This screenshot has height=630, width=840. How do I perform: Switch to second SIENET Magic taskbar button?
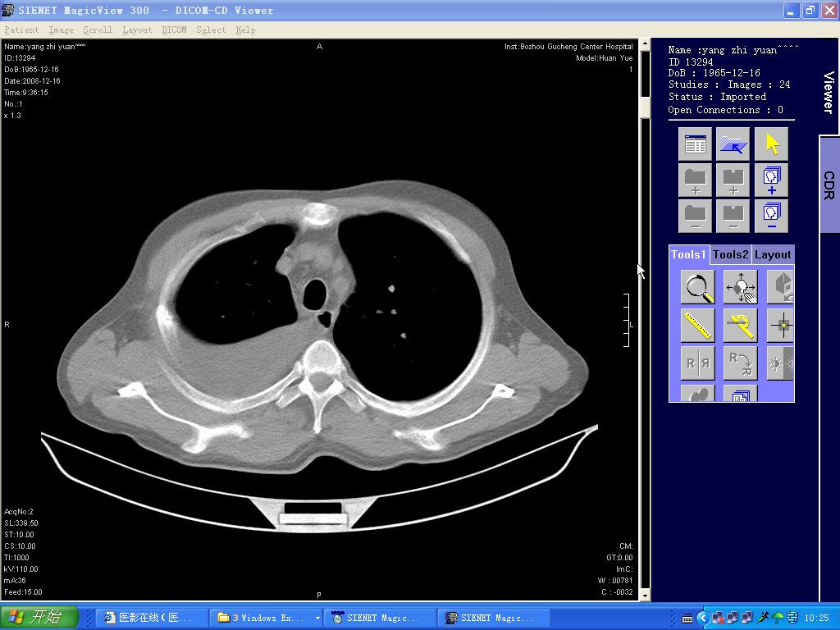494,618
